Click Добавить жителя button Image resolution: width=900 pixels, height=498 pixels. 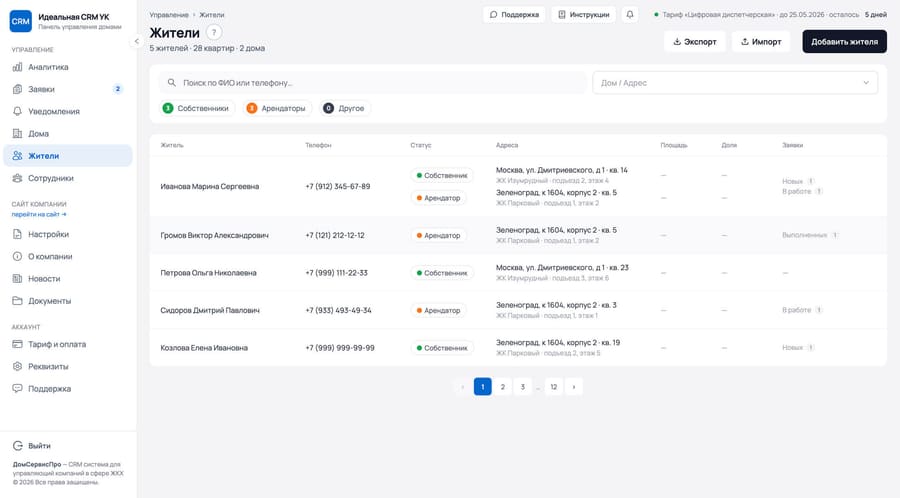(844, 41)
